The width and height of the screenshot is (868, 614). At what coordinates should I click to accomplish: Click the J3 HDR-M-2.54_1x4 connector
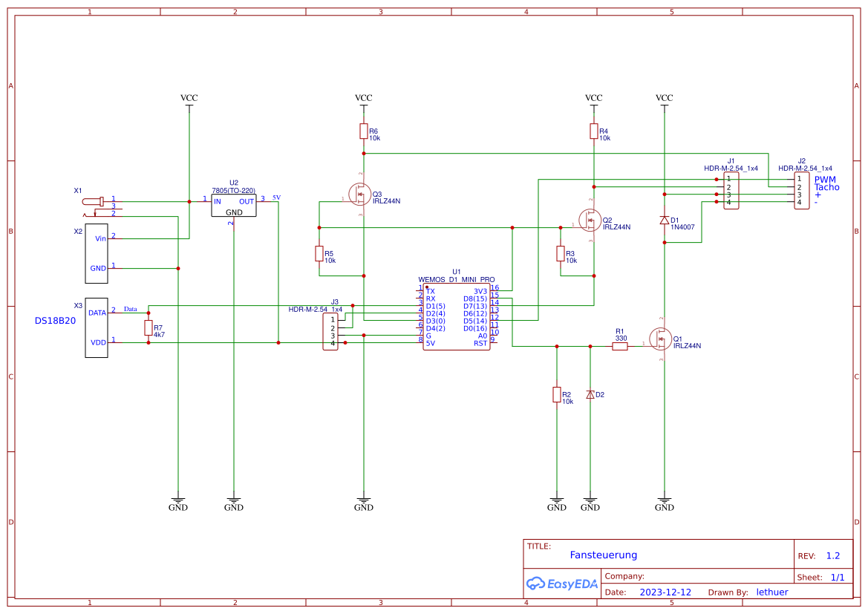[x=331, y=332]
